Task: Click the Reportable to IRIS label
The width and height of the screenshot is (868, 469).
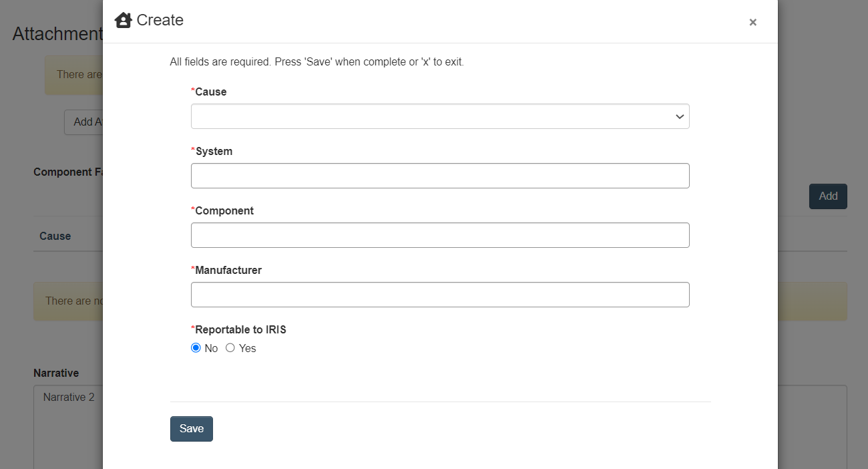Action: click(240, 330)
